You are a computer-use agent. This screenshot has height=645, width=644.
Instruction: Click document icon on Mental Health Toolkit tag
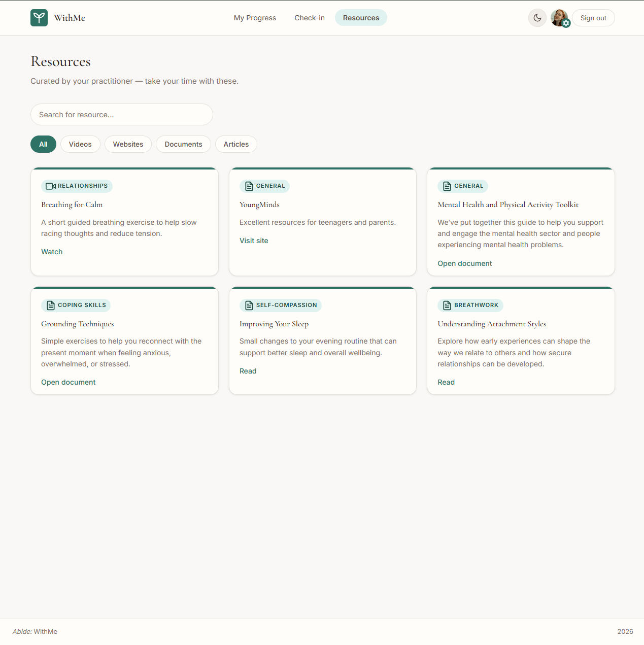click(447, 186)
